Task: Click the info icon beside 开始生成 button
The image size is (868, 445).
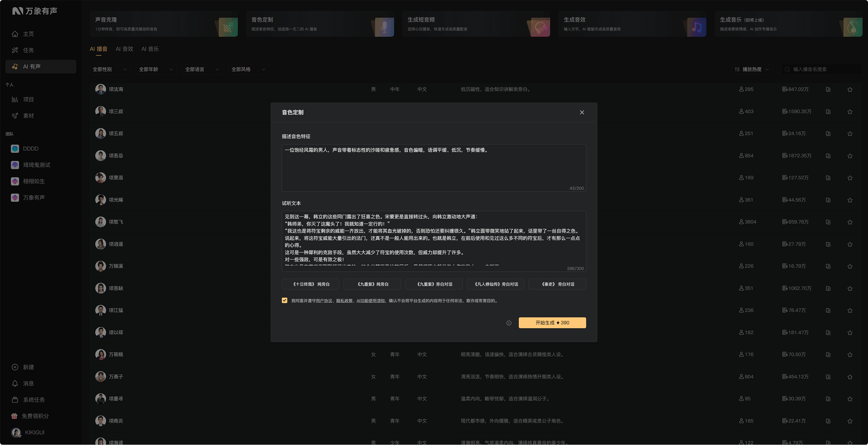Action: 509,323
